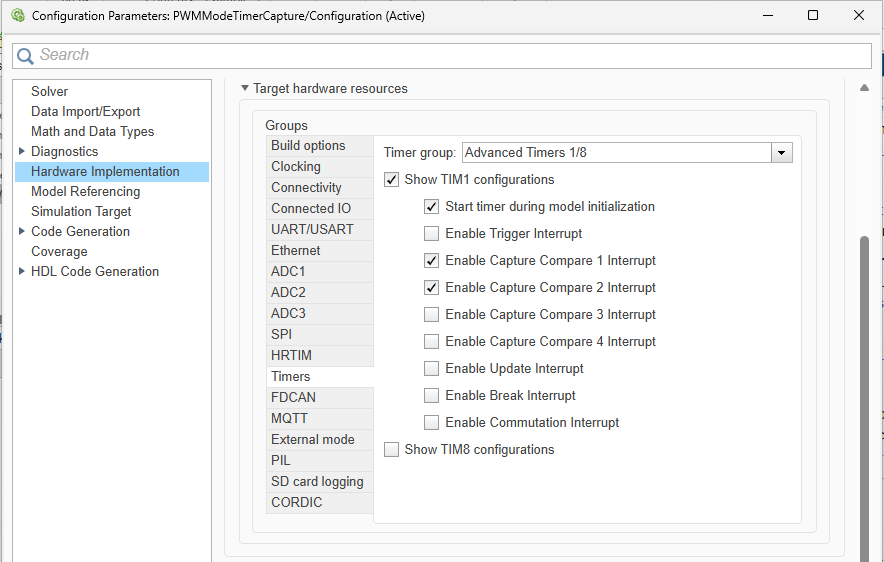
Task: Select the Clocking group tab
Action: coord(320,167)
